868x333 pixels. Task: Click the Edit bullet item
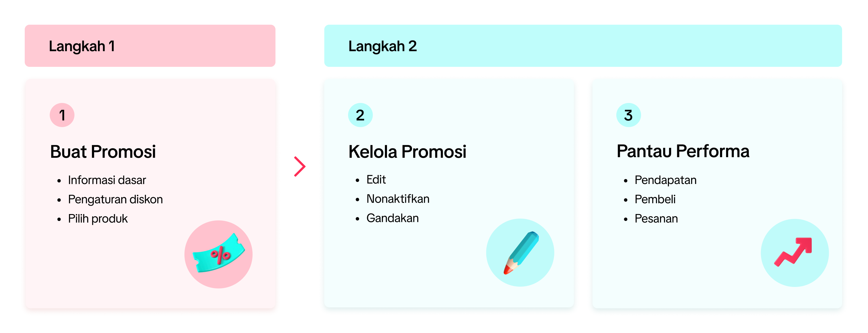tap(376, 179)
